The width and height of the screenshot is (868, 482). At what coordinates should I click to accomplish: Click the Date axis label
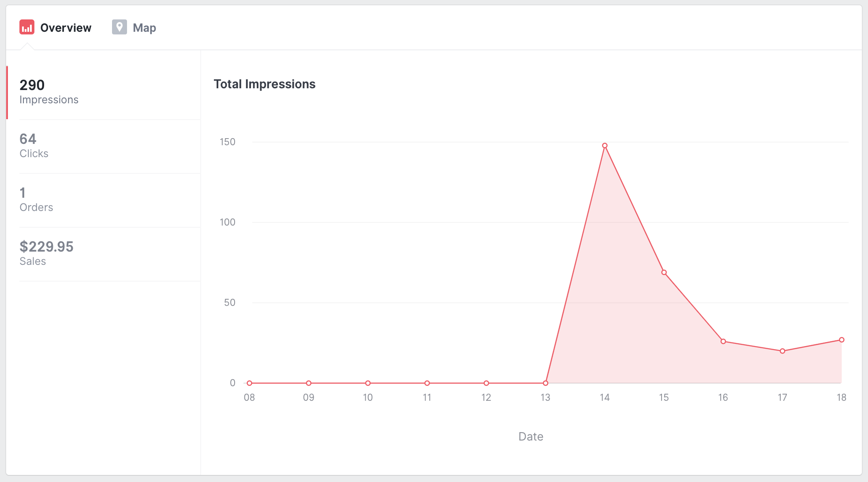point(531,437)
